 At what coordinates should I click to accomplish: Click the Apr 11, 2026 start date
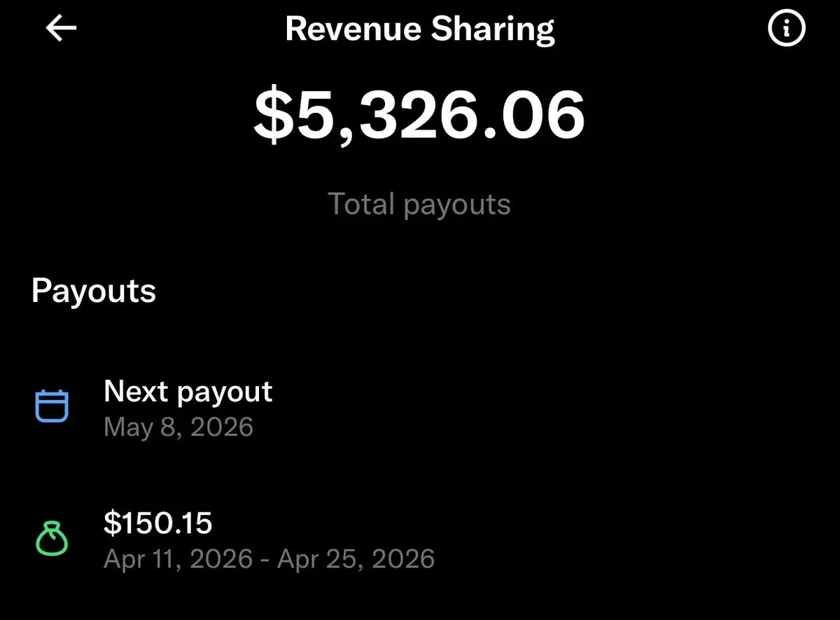point(178,559)
